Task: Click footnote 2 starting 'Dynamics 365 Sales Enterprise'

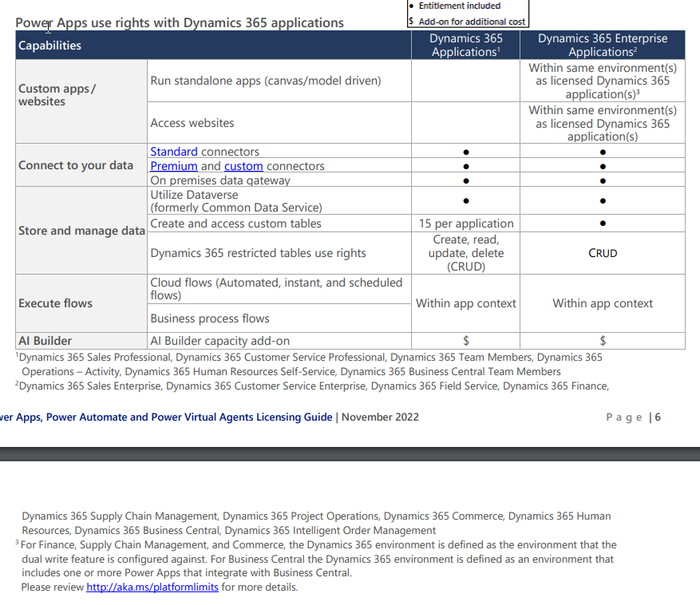Action: (312, 386)
